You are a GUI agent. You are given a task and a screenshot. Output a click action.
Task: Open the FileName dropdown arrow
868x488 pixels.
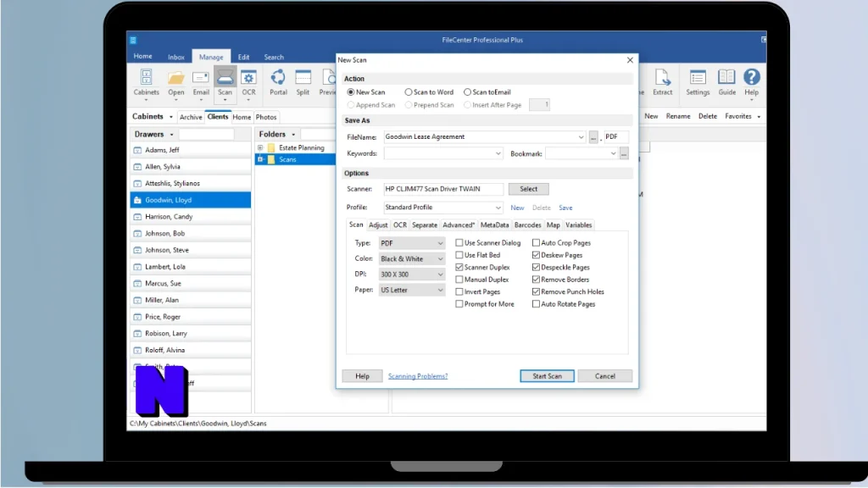pyautogui.click(x=581, y=137)
